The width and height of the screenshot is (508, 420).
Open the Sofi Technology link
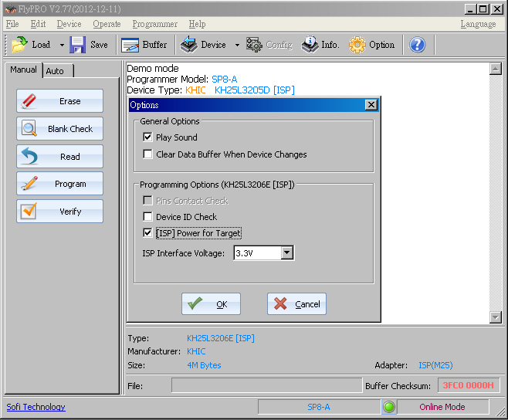[36, 407]
